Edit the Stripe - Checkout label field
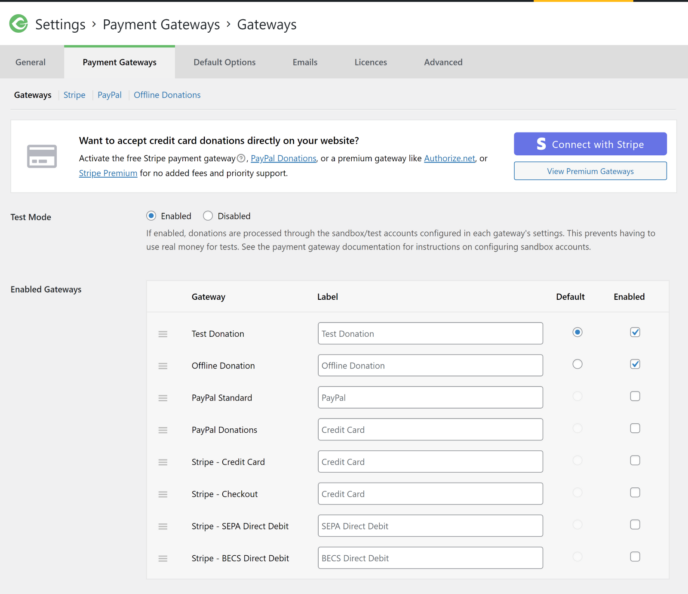The height and width of the screenshot is (594, 688). (x=430, y=494)
